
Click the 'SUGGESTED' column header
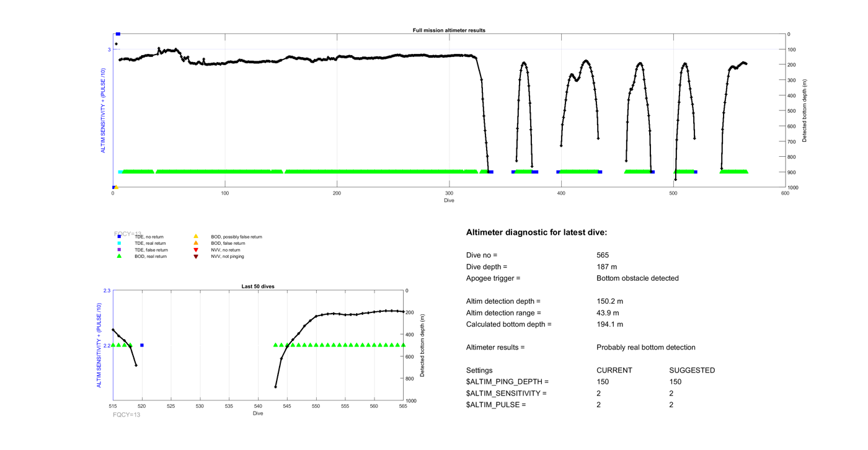click(692, 370)
